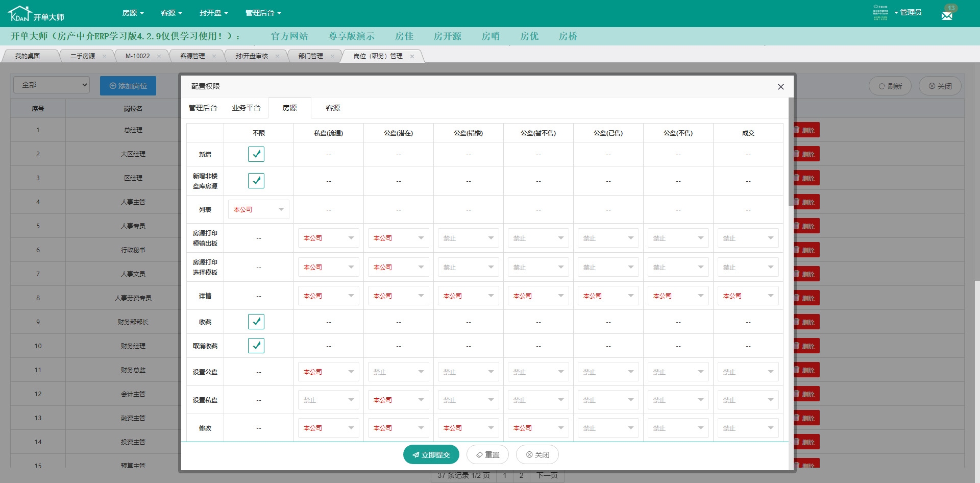Screen dimensions: 980x483
Task: Toggle the 新增非楼盘库房源 checkbox
Action: (256, 181)
